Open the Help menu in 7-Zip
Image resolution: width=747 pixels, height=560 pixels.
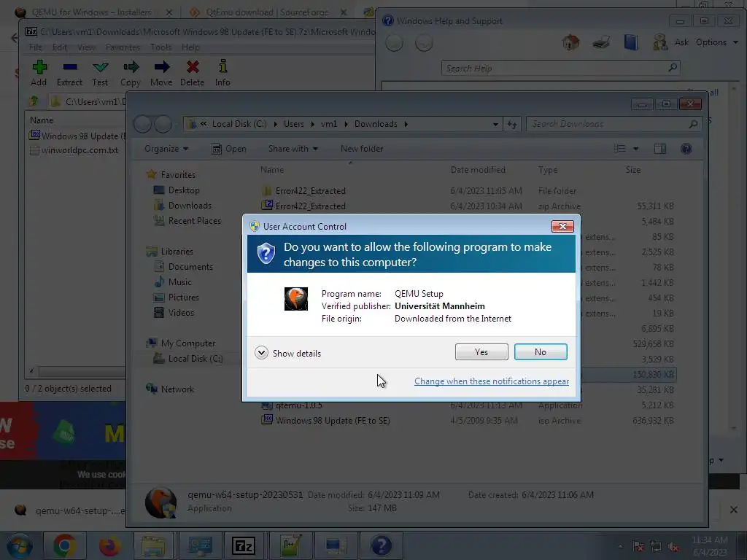pyautogui.click(x=190, y=47)
